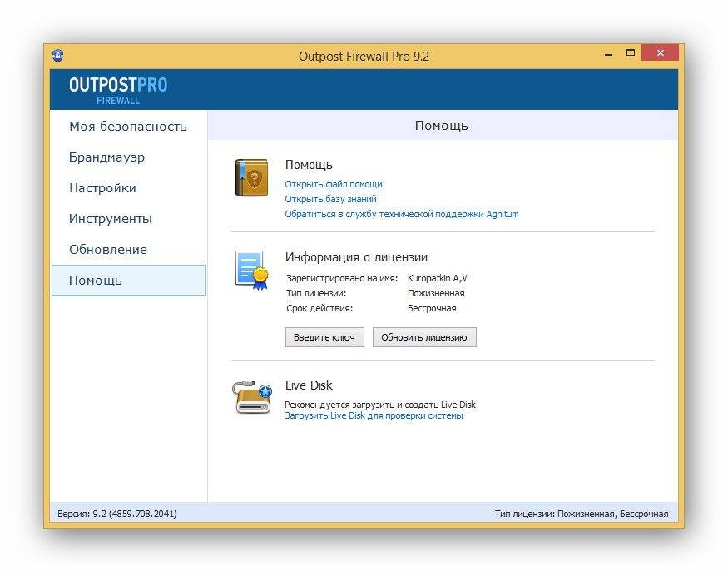
Task: Follow Загрузить Live Disk для проверки системы link
Action: 374,415
